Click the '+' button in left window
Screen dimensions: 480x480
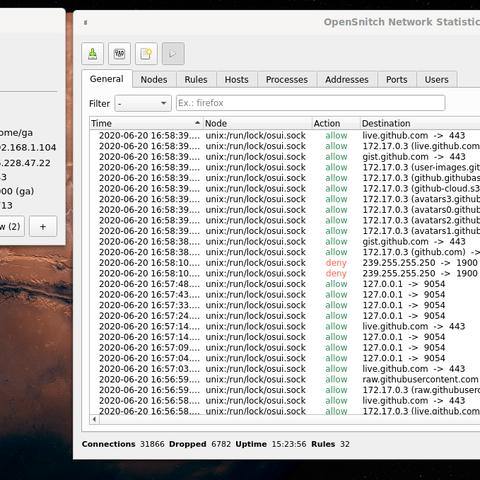coord(43,227)
